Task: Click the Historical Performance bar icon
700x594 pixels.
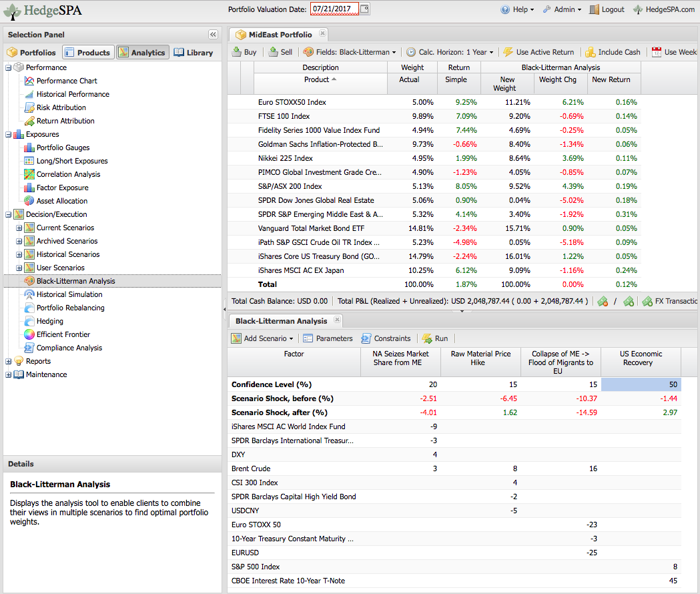Action: [29, 94]
